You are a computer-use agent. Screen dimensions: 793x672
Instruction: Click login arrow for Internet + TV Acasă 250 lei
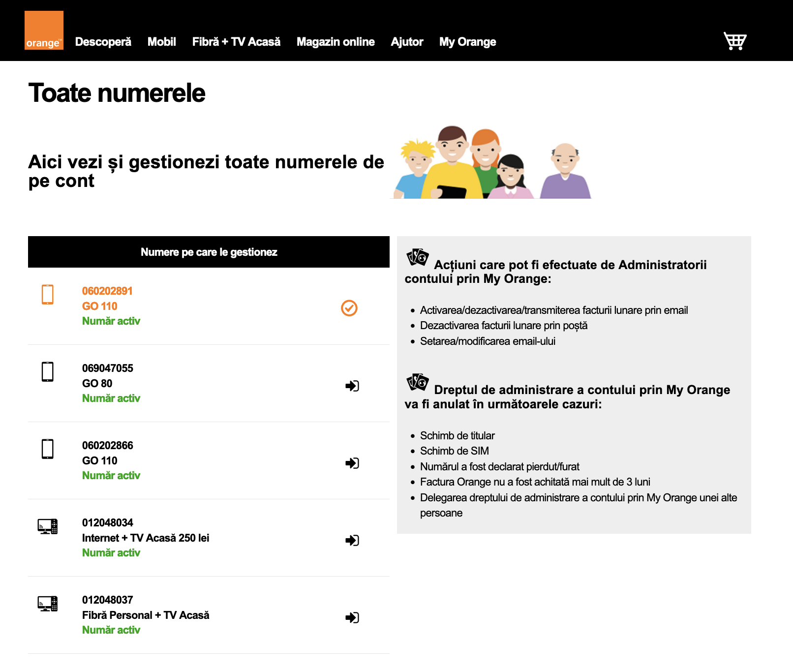pyautogui.click(x=352, y=540)
